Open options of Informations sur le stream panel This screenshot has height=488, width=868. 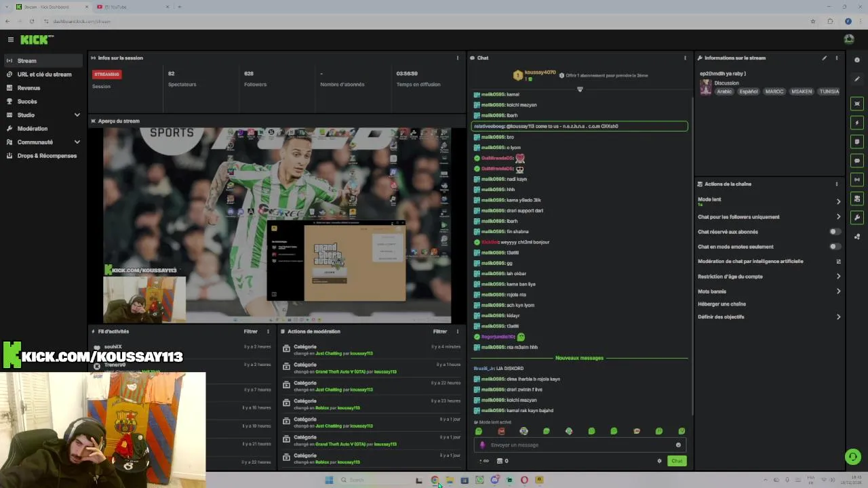[836, 58]
